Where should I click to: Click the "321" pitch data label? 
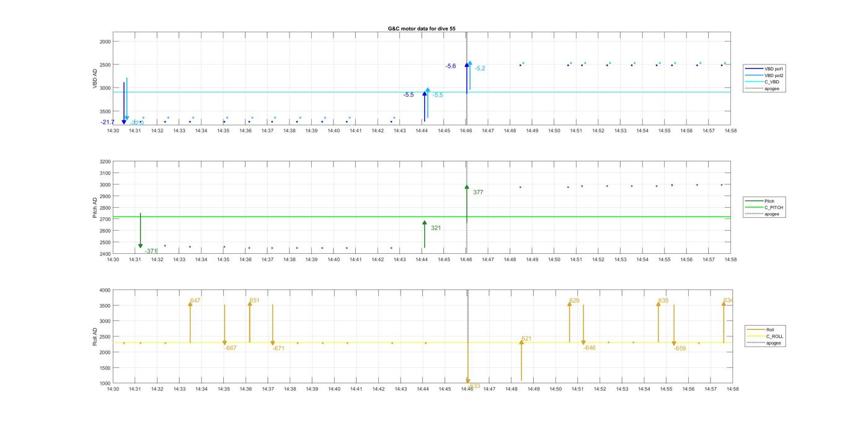436,228
